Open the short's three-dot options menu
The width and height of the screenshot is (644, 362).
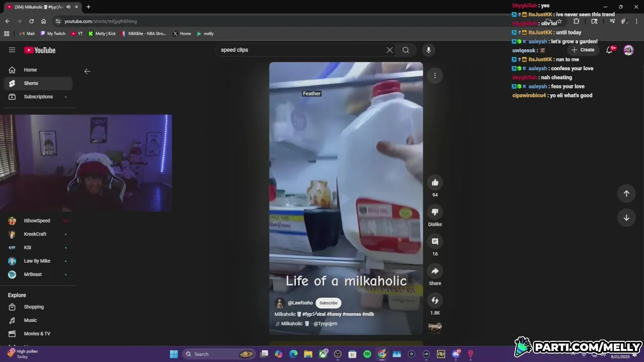435,75
